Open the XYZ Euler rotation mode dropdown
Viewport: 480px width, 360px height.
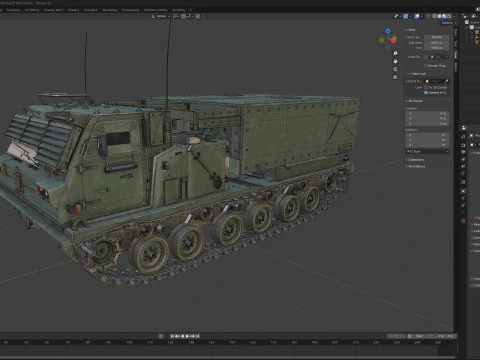(x=427, y=151)
